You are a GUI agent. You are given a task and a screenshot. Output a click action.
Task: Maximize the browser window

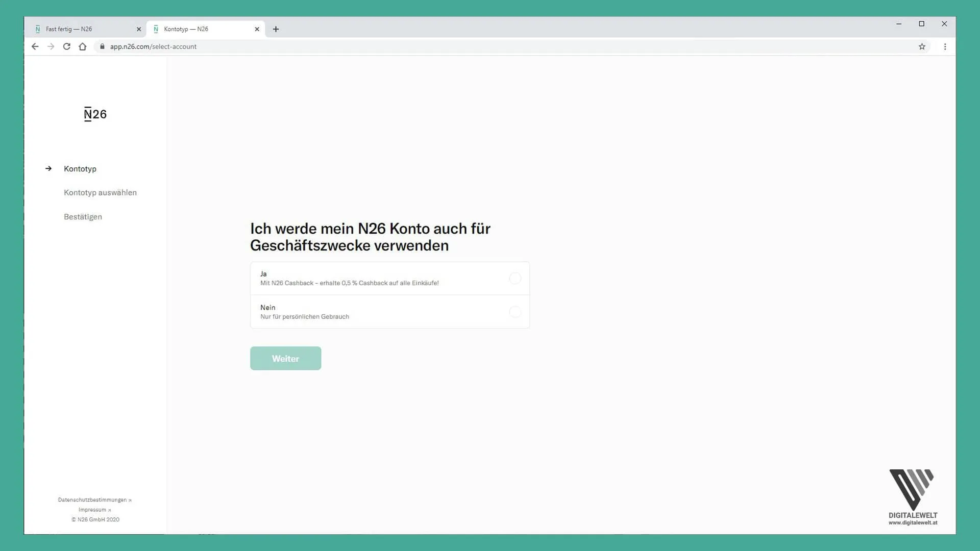point(921,23)
